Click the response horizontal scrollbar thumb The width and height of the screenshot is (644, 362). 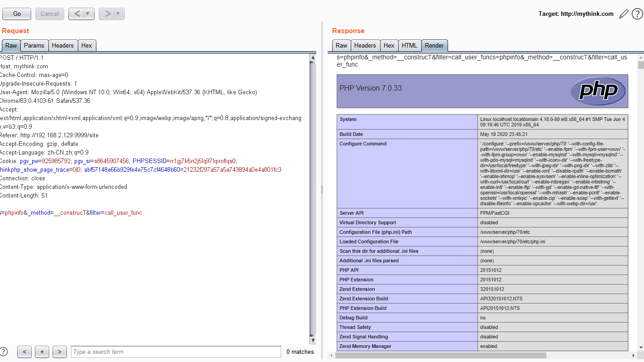(440, 356)
